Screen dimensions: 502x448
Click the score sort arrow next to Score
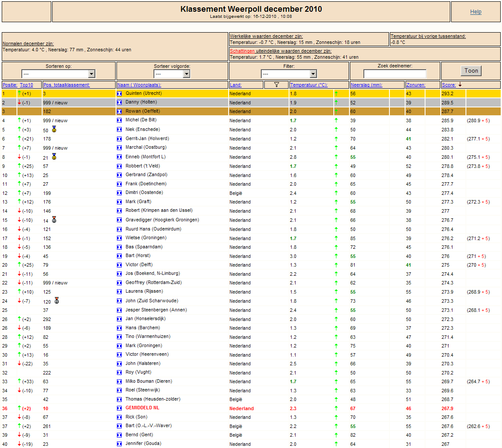point(460,85)
